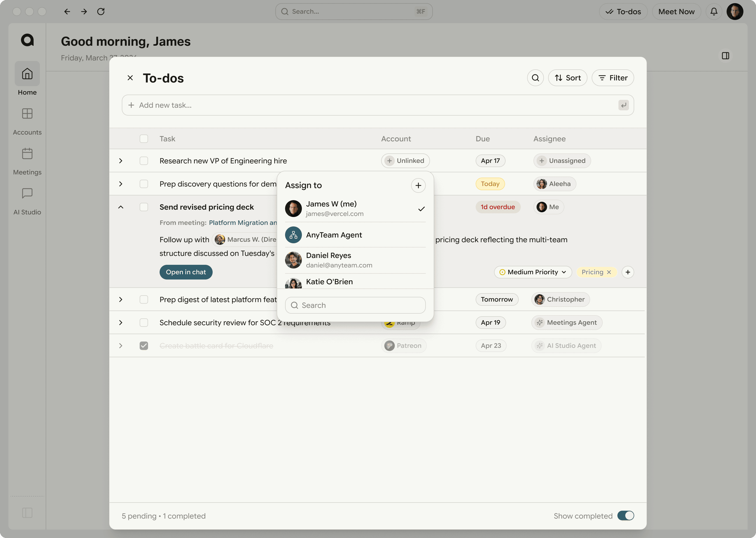The width and height of the screenshot is (756, 538).
Task: Expand the Schedule security review task row
Action: coord(121,322)
